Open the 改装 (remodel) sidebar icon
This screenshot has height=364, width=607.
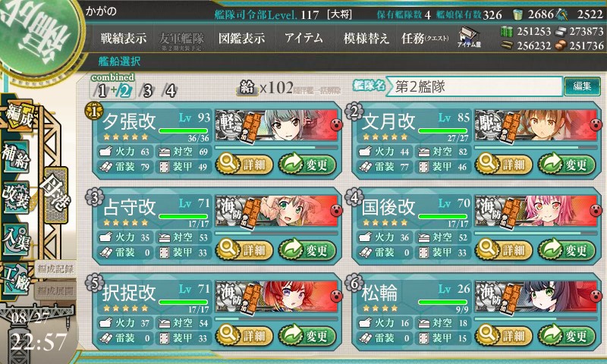(16, 197)
